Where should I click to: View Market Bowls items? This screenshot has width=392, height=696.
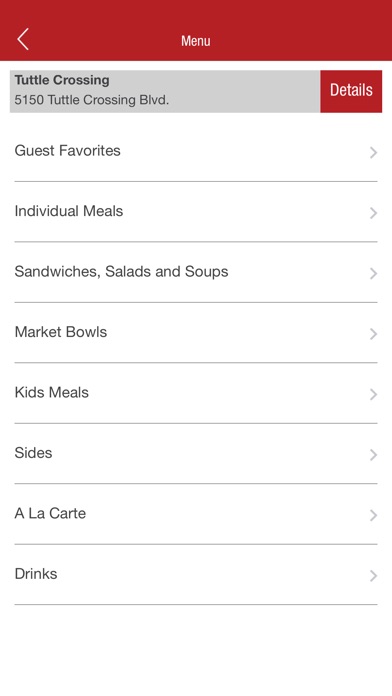click(196, 332)
